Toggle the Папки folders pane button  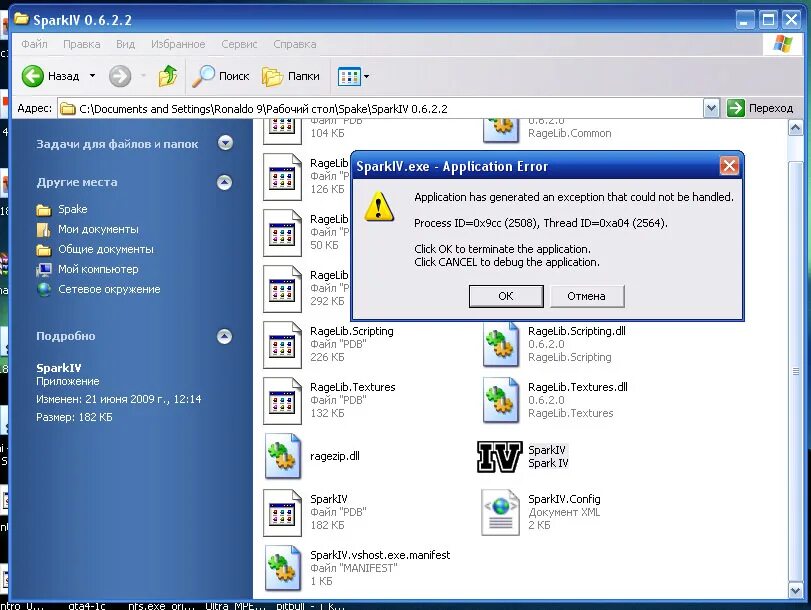291,76
